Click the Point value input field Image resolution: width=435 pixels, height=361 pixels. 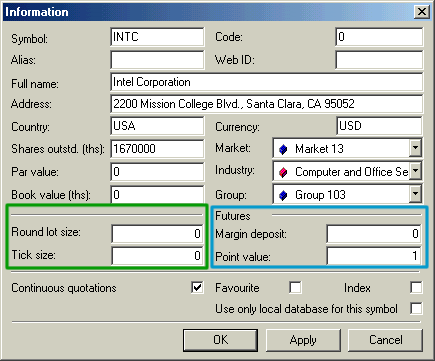coord(374,256)
